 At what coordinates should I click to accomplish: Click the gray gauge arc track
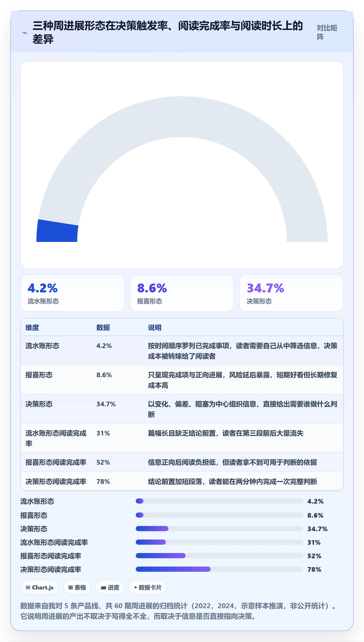coord(182,117)
